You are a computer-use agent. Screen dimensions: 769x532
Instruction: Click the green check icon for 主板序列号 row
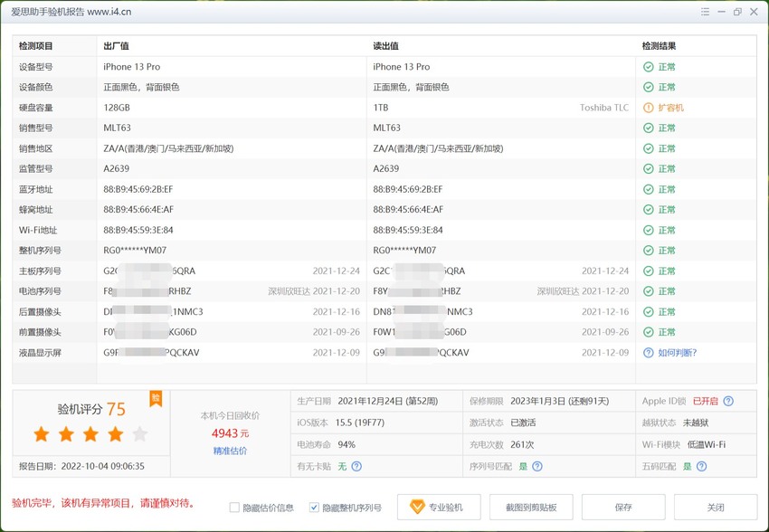pos(649,271)
